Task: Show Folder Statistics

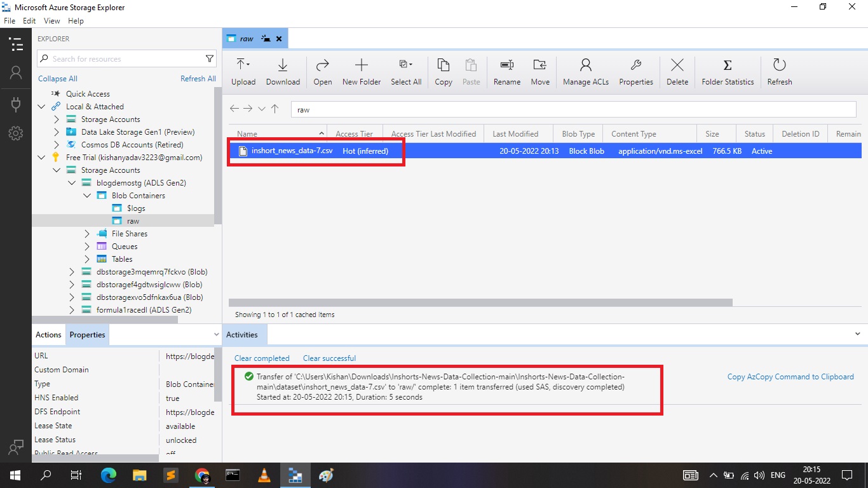Action: pyautogui.click(x=728, y=72)
